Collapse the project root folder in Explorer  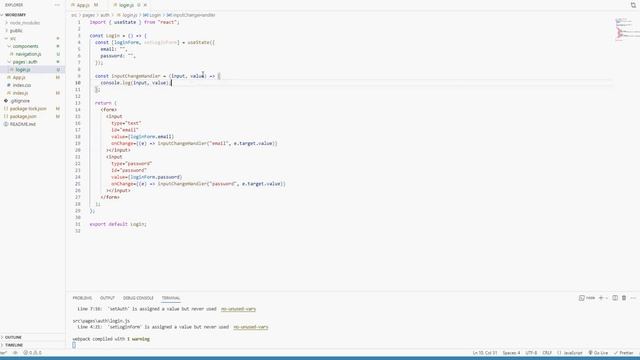tap(16, 15)
